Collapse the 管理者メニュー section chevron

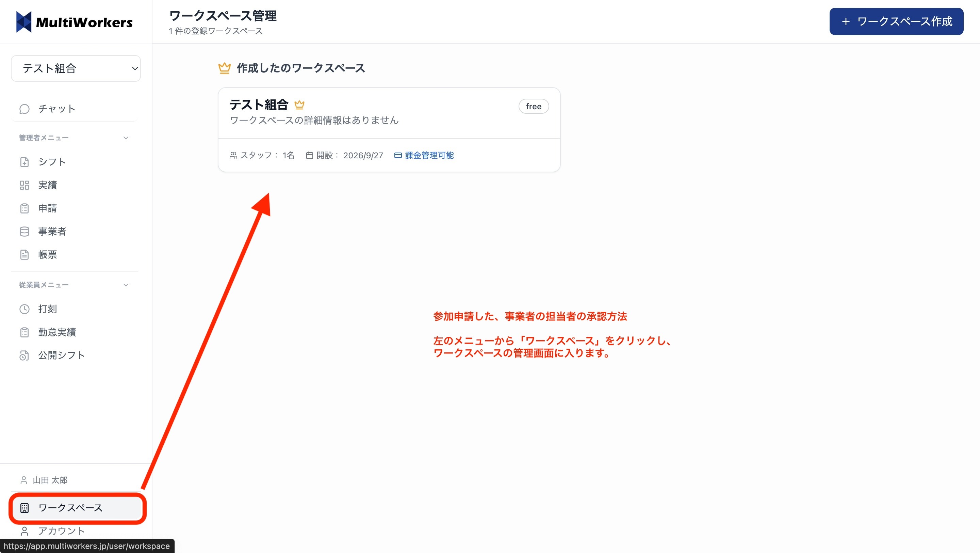point(126,138)
